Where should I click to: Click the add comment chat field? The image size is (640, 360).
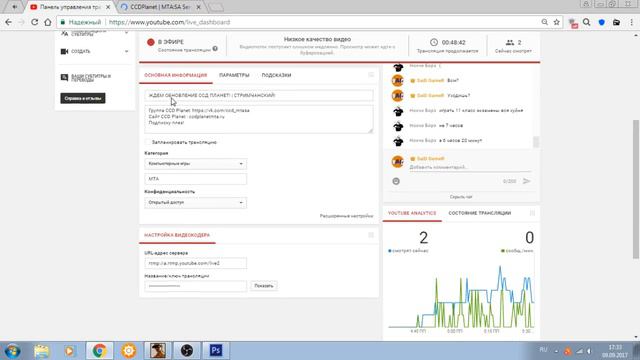470,167
